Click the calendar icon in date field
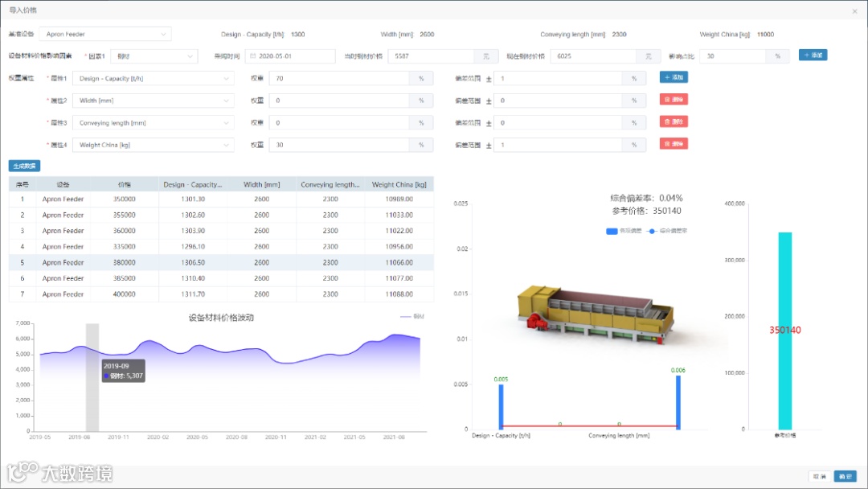 pyautogui.click(x=253, y=56)
